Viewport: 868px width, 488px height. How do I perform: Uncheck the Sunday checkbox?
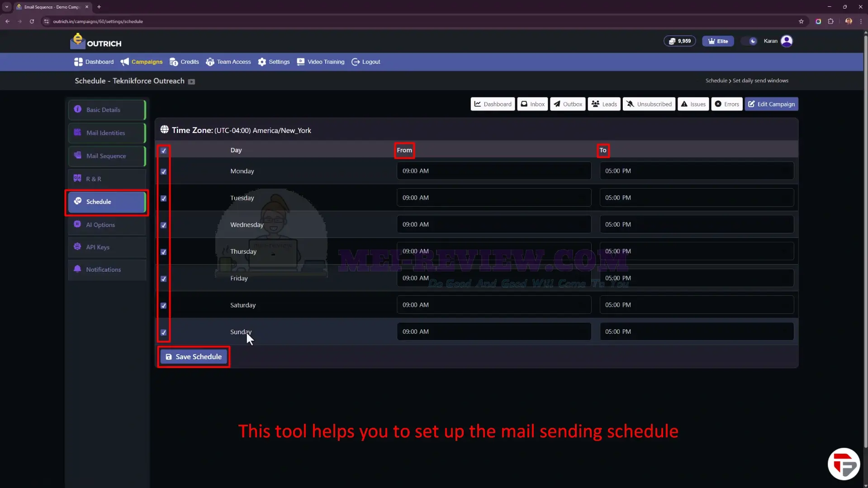pos(164,332)
